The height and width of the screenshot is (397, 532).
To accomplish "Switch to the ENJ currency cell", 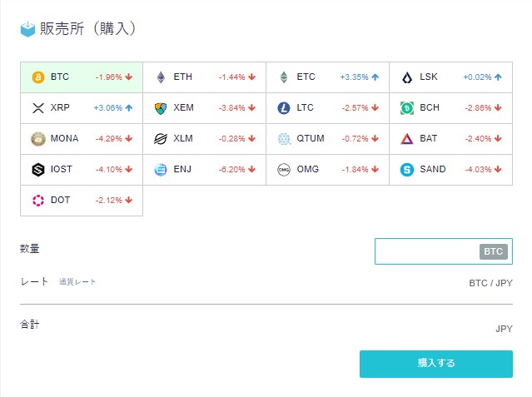I will (x=205, y=170).
